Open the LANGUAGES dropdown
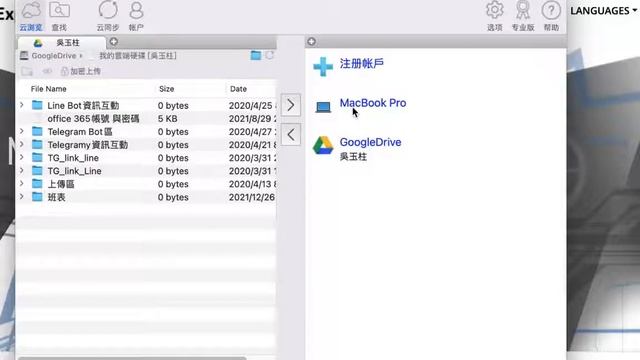Screen dimensions: 640x360 point(603,11)
